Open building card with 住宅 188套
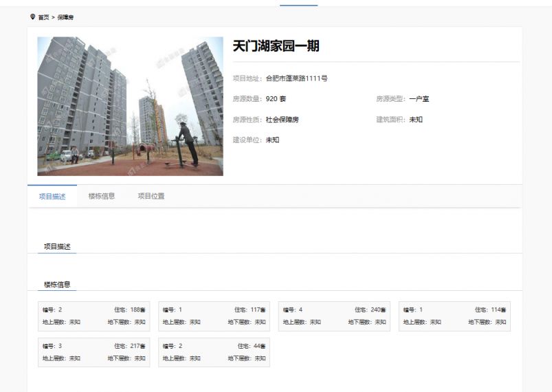 (94, 316)
